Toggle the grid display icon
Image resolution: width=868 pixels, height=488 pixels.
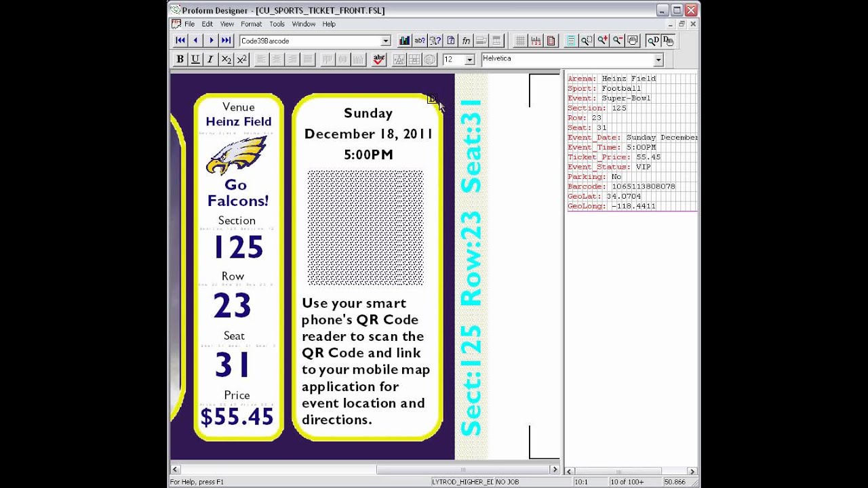tap(520, 41)
